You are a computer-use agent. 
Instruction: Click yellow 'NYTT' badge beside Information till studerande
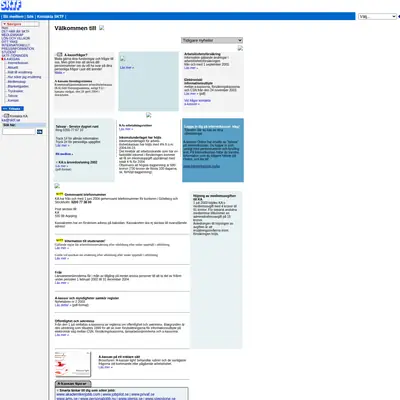coord(59,240)
